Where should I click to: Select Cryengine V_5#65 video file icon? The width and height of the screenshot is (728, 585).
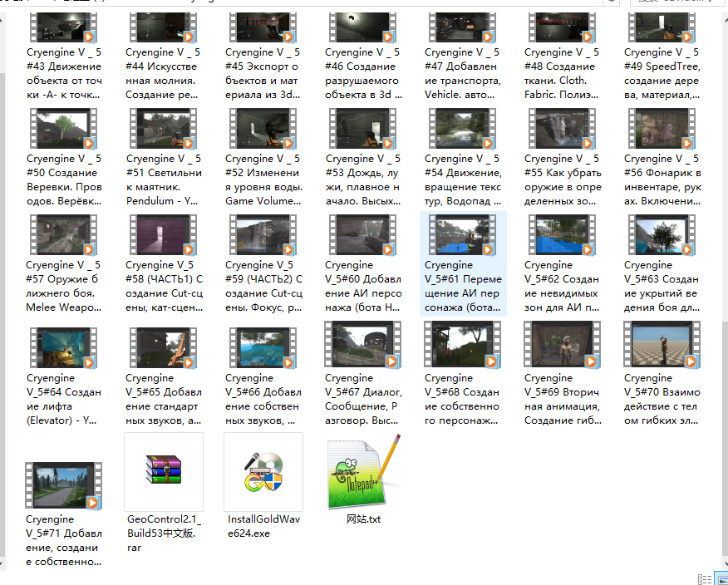pos(164,347)
